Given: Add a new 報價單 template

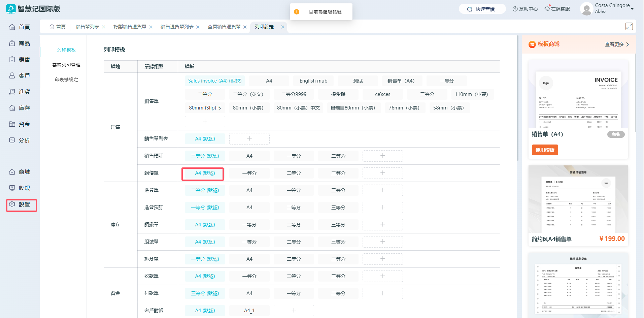Looking at the screenshot, I should click(x=382, y=173).
